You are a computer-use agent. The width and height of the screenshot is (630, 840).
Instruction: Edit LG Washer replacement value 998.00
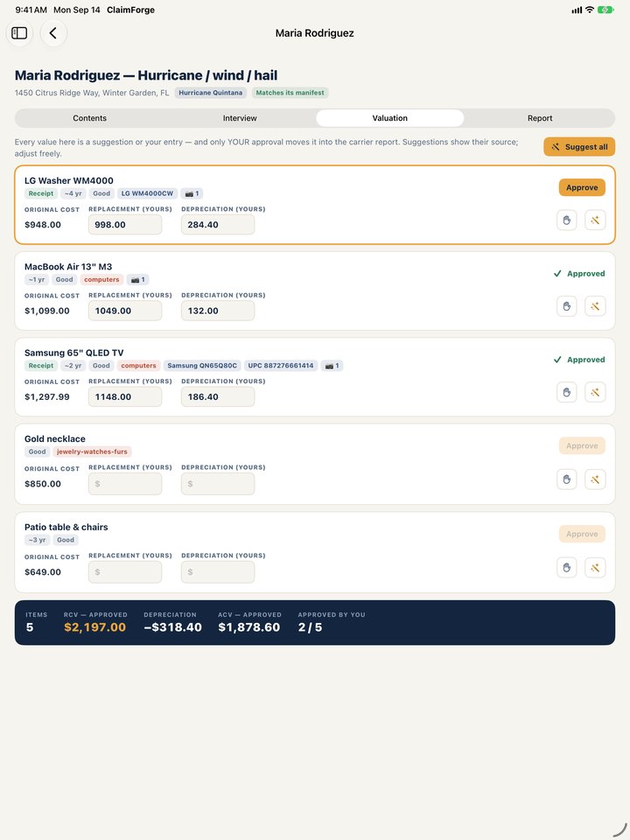[x=125, y=225]
